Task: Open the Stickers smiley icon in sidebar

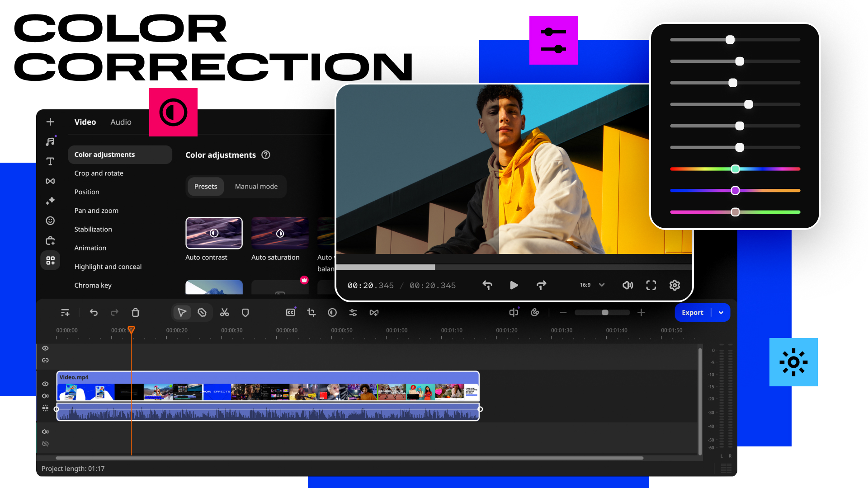Action: (x=50, y=221)
